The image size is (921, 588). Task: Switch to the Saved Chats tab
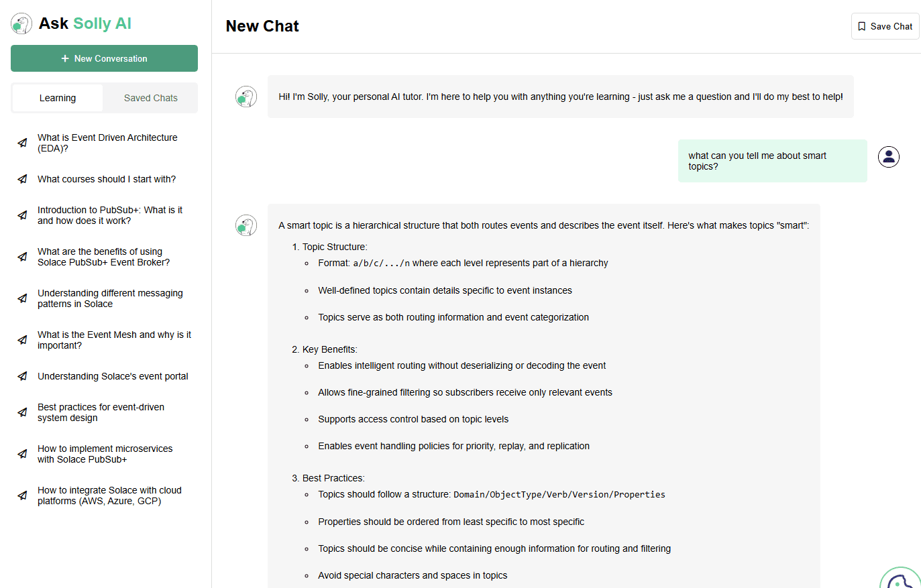click(150, 98)
